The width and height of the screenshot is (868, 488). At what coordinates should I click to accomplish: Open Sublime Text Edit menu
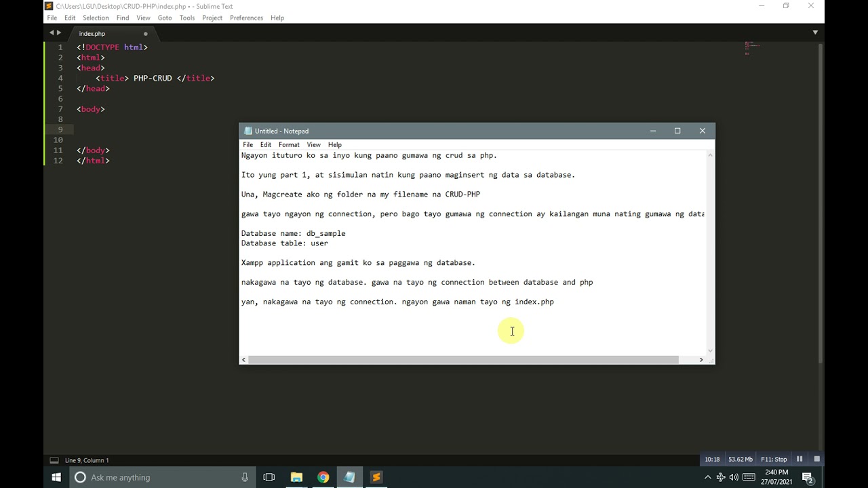(x=70, y=18)
